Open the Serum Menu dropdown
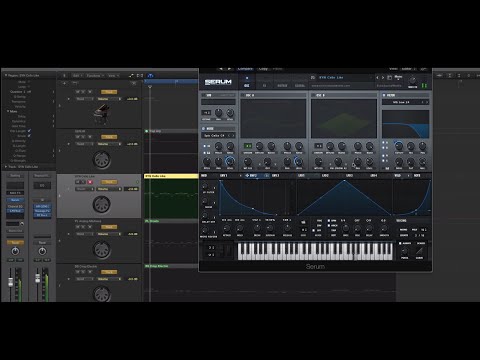 (398, 77)
